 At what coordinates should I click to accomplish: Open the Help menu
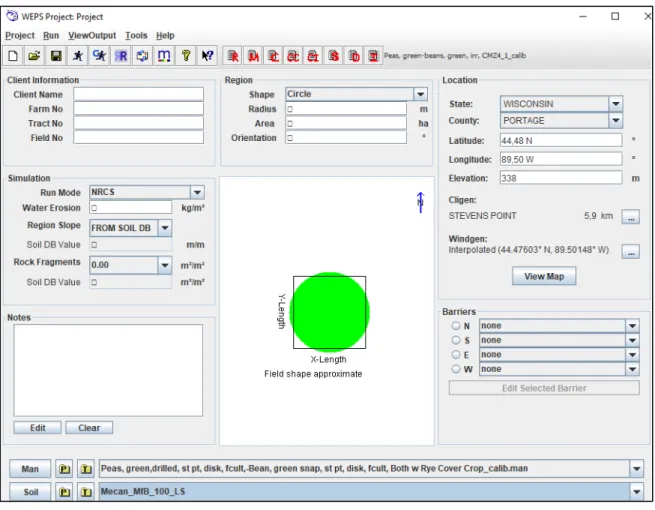[165, 36]
